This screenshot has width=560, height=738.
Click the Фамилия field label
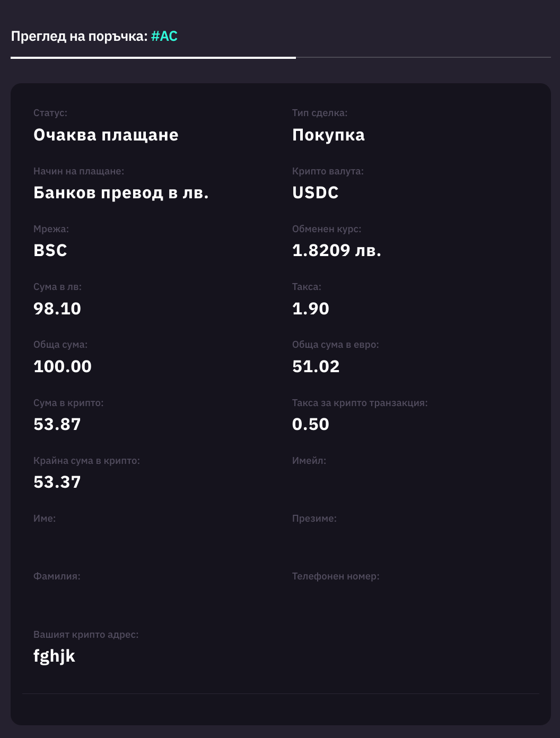tap(57, 576)
